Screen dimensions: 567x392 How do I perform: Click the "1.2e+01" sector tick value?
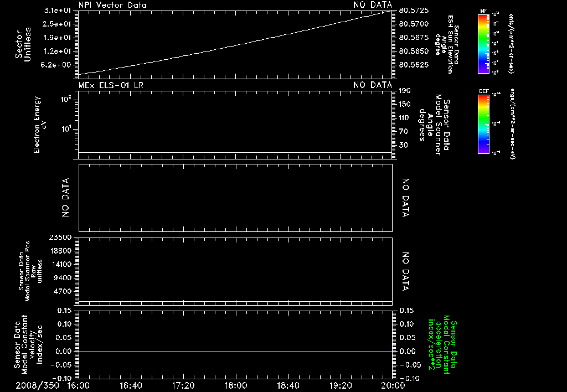click(58, 51)
